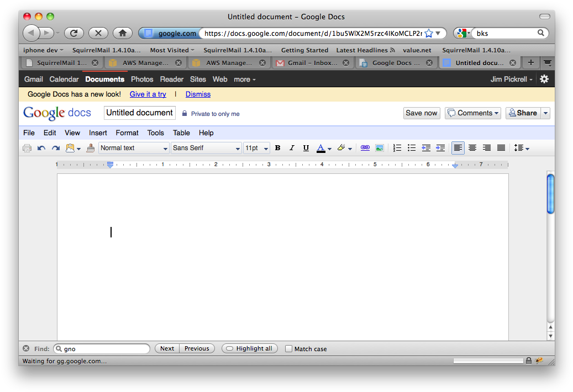Apply a bulleted list icon
Viewport: 573px width, 392px height.
(x=411, y=147)
